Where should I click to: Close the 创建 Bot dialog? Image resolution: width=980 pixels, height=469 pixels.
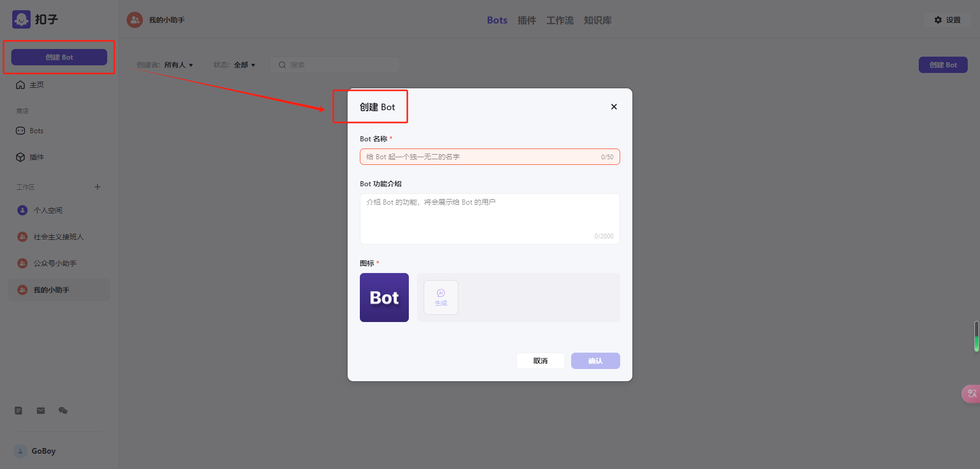click(614, 107)
